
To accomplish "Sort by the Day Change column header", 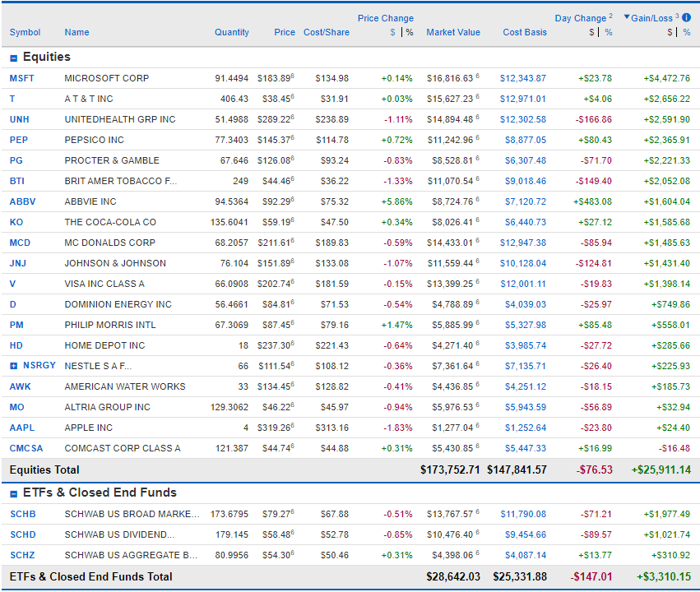I will (x=581, y=18).
